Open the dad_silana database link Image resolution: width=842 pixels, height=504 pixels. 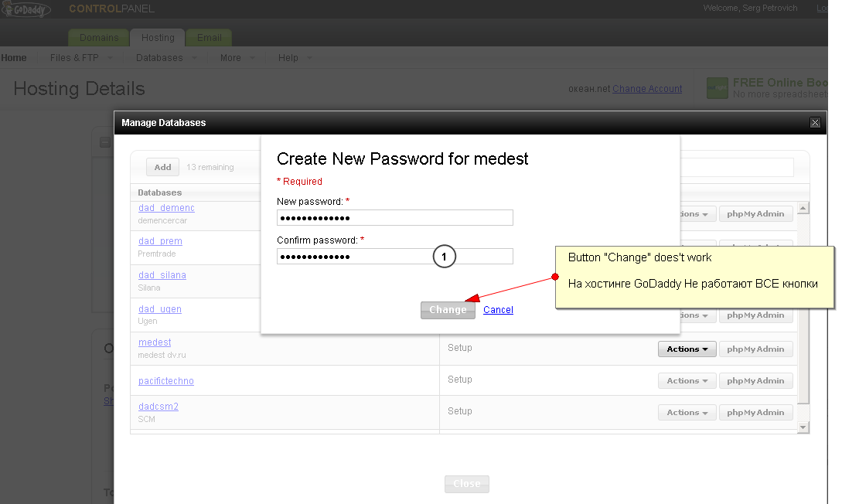(162, 275)
